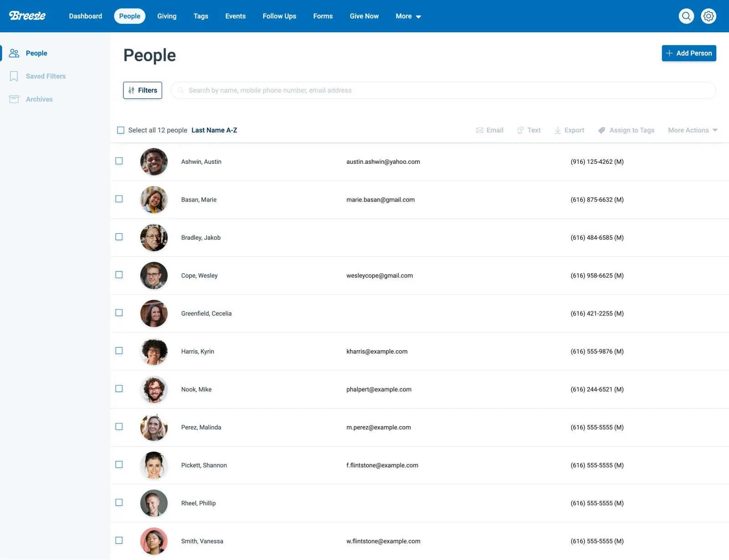Image resolution: width=729 pixels, height=560 pixels.
Task: Open settings via the gear icon
Action: pyautogui.click(x=708, y=16)
